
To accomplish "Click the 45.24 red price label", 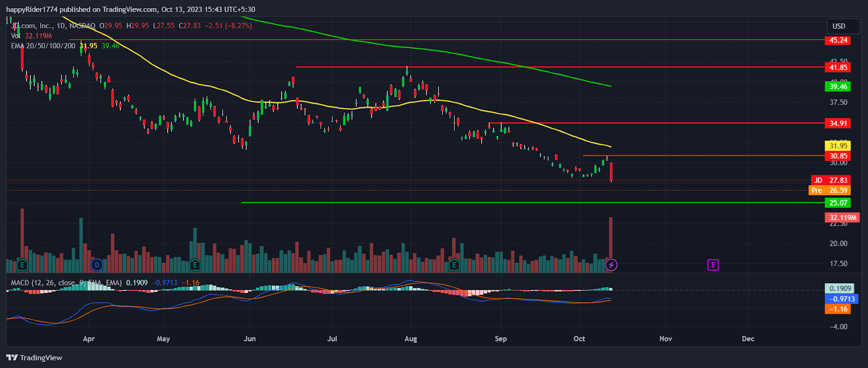I will click(838, 40).
